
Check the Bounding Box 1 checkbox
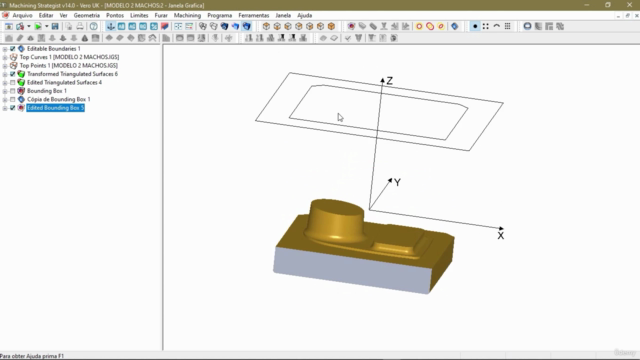13,91
